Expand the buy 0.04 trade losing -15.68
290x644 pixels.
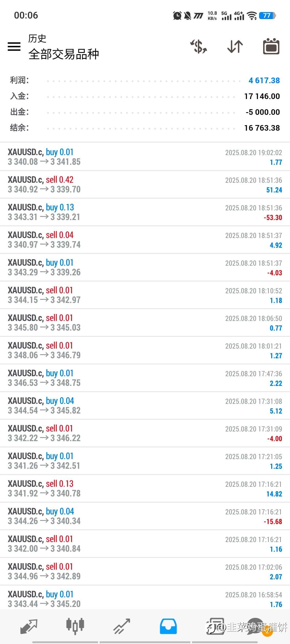(x=145, y=516)
